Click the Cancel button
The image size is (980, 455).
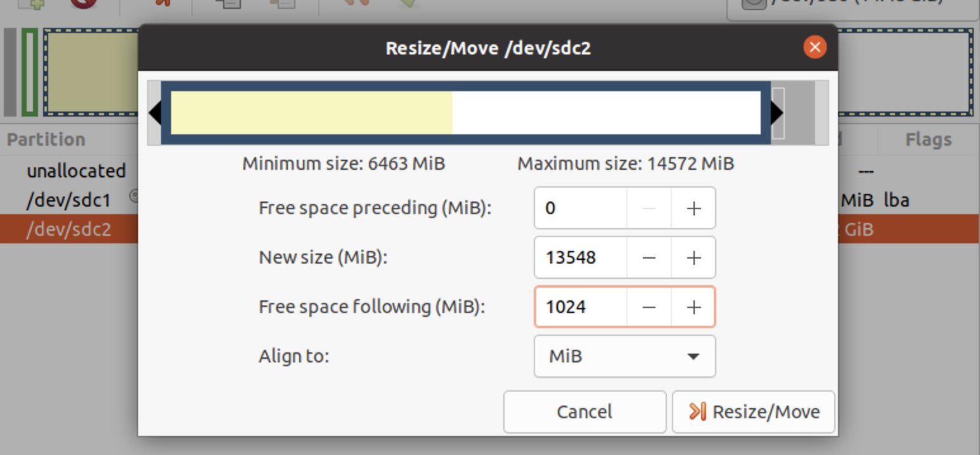[584, 411]
